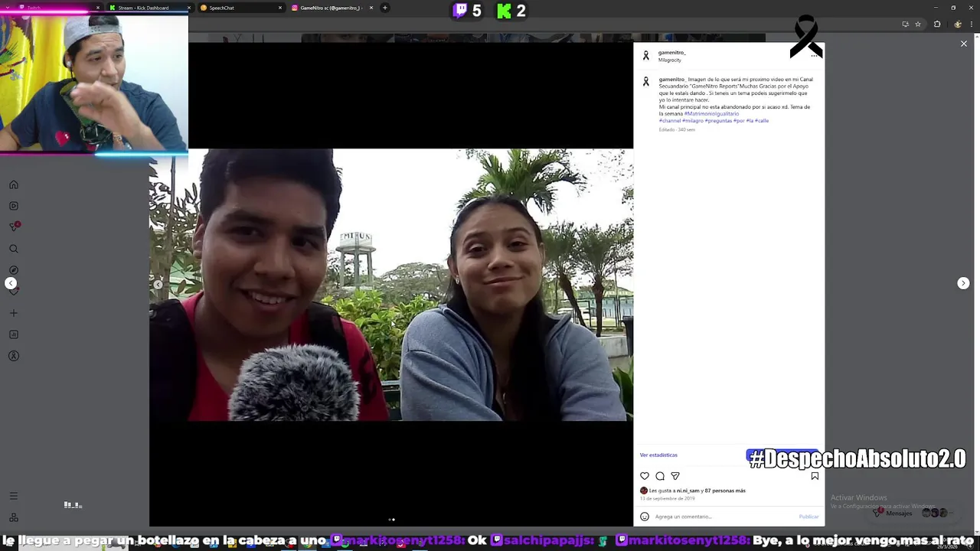
Task: Like the Instagram post with heart icon
Action: pyautogui.click(x=645, y=476)
